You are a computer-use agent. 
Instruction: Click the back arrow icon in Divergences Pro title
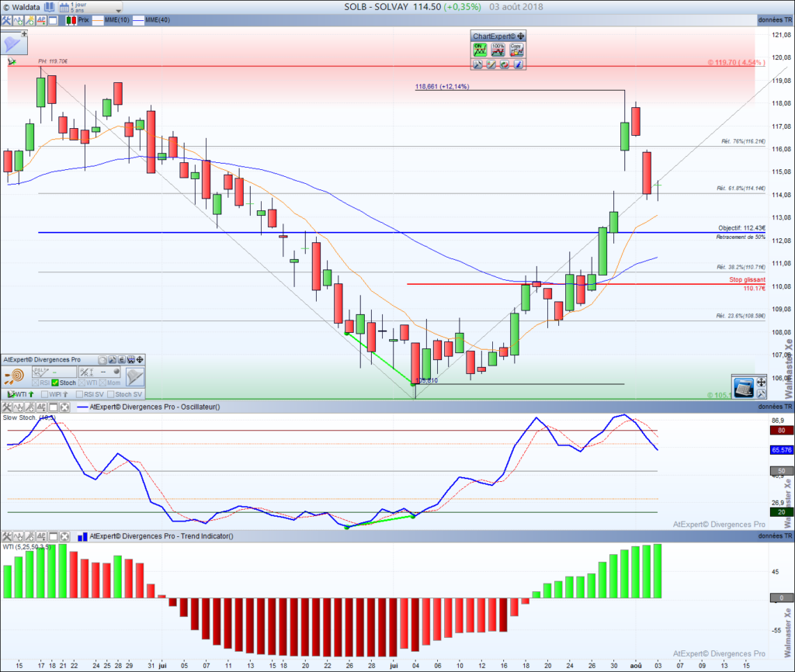tap(122, 360)
